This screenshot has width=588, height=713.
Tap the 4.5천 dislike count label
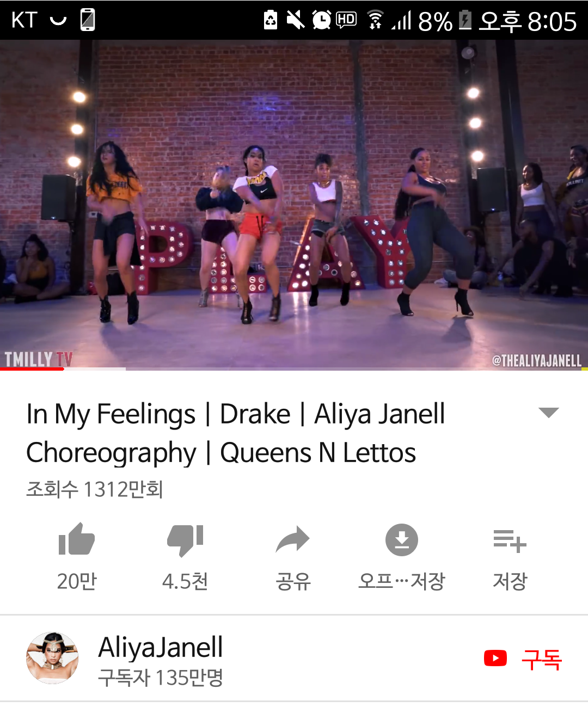coord(185,581)
